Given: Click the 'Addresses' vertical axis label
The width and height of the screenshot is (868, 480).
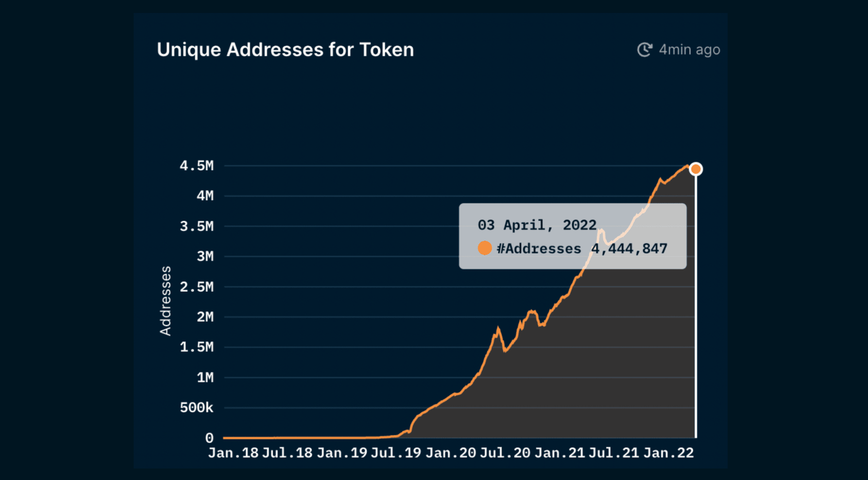Looking at the screenshot, I should click(166, 300).
